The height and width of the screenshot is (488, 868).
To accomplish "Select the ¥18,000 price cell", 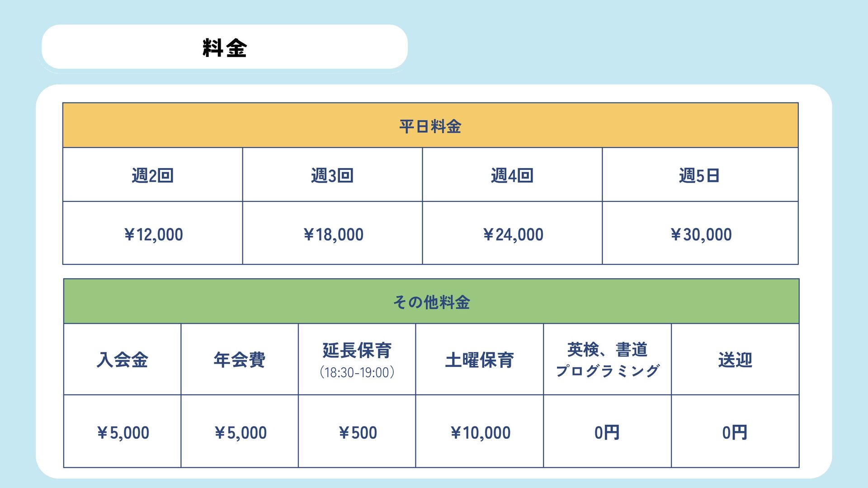I will pyautogui.click(x=333, y=234).
